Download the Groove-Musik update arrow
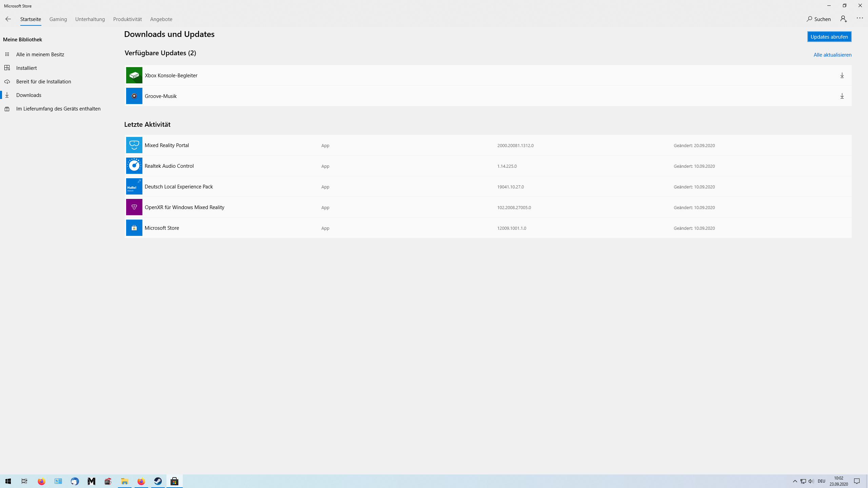 coord(842,96)
